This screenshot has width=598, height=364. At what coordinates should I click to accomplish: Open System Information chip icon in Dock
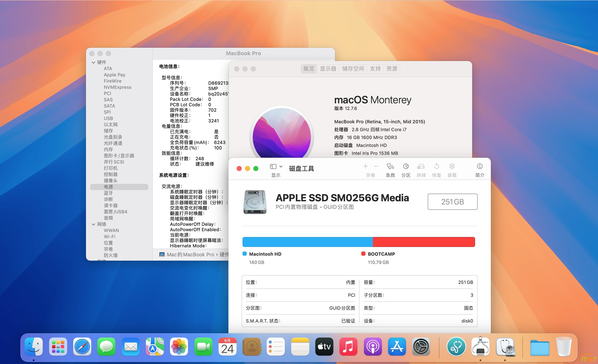(480, 347)
